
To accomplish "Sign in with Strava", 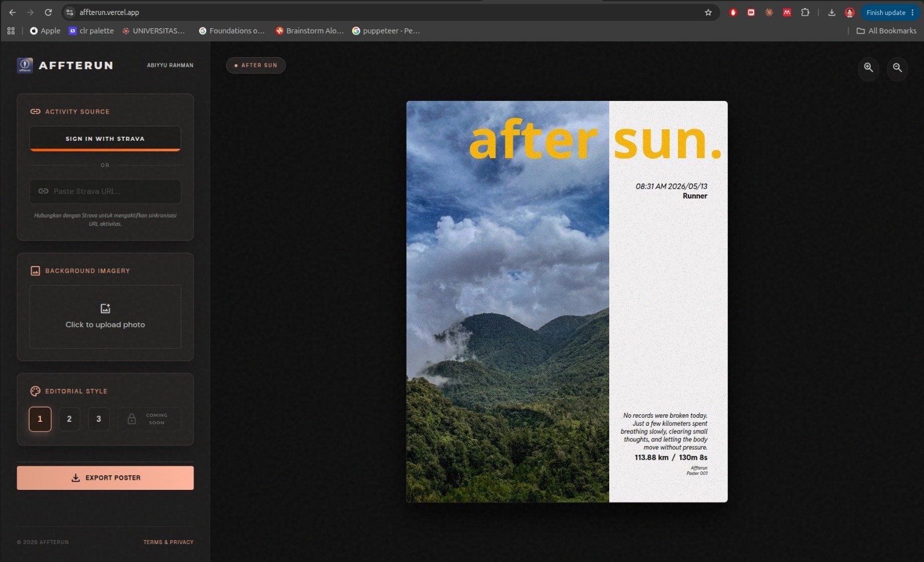I will (x=105, y=138).
